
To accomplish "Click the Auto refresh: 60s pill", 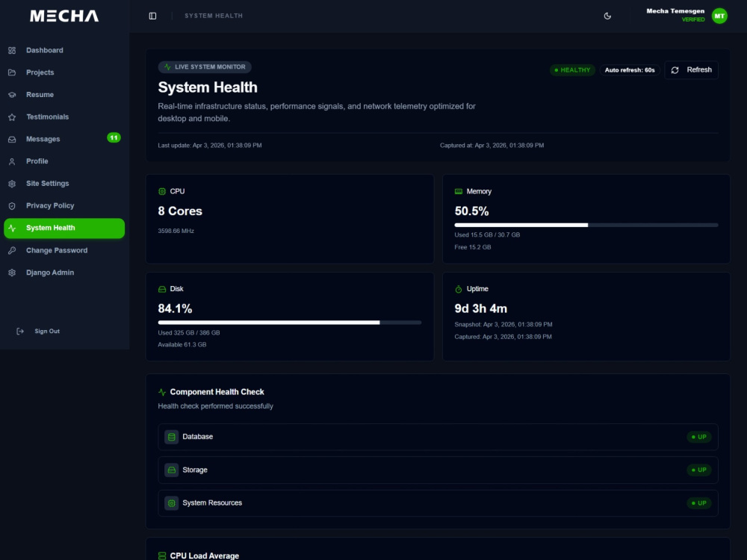I will coord(630,70).
